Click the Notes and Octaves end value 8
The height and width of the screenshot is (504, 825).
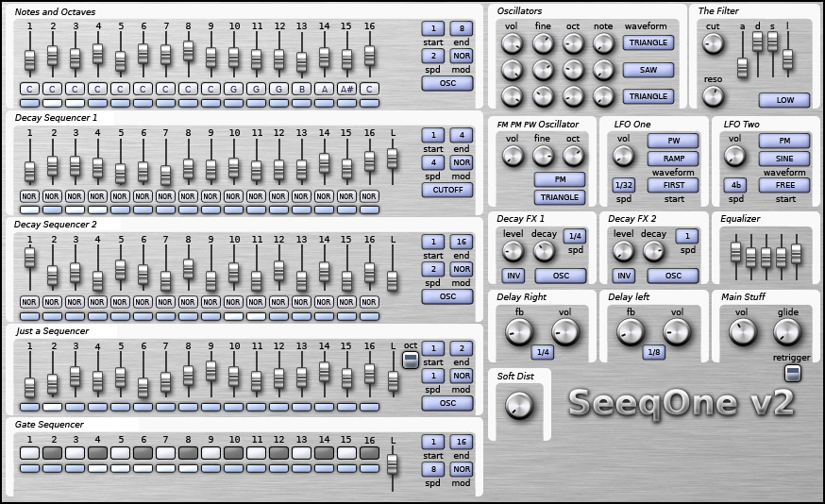point(462,28)
